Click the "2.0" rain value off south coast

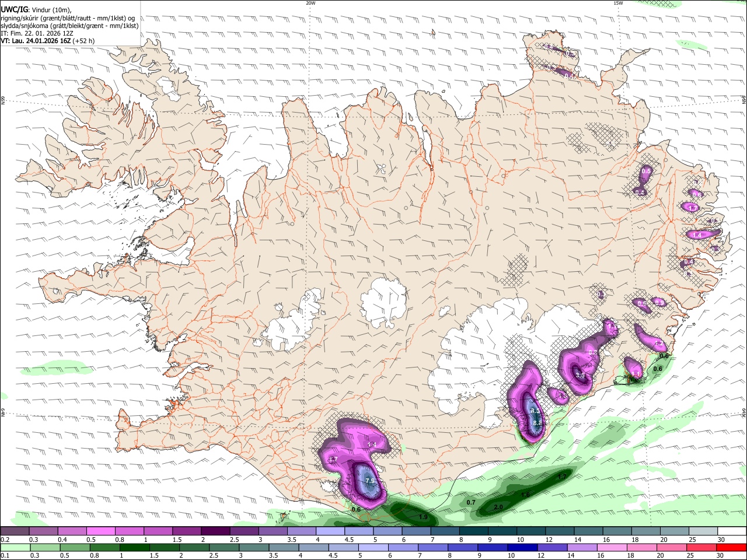pos(498,507)
